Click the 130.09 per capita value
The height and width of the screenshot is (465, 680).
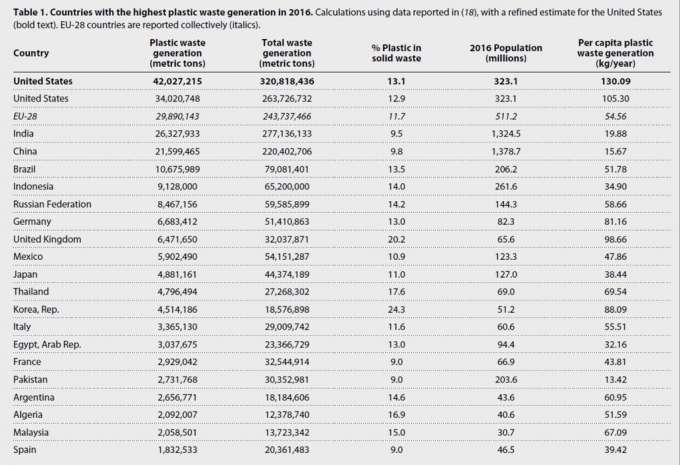[615, 81]
